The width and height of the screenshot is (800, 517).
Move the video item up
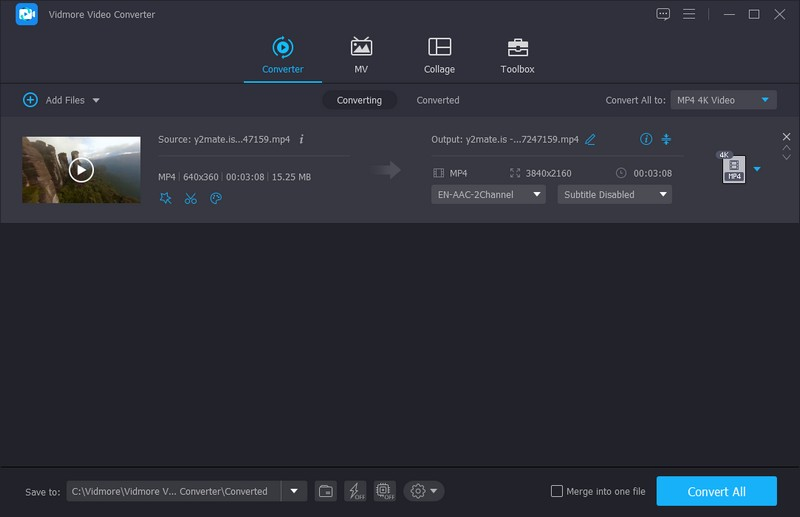pyautogui.click(x=786, y=147)
